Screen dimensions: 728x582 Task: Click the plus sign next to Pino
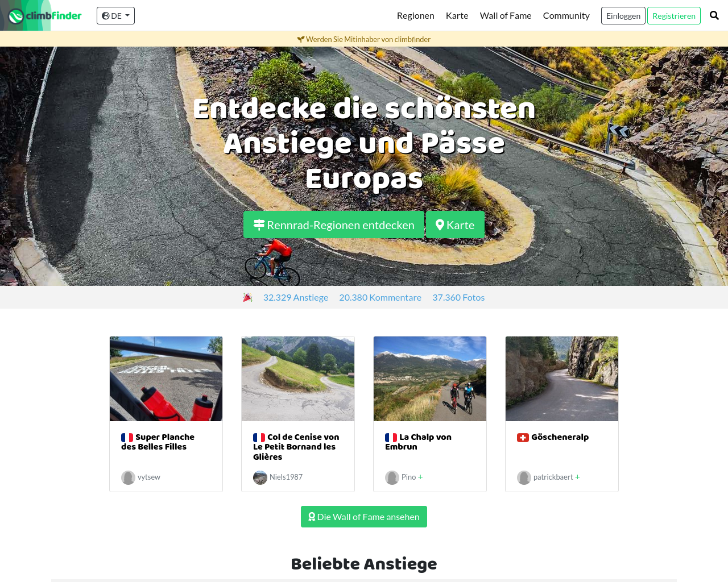click(420, 477)
